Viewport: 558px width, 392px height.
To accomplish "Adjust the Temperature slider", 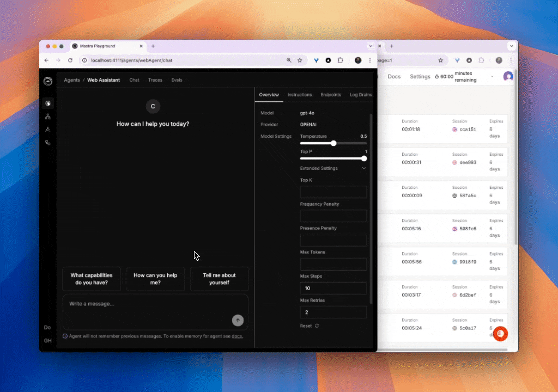I will (333, 143).
